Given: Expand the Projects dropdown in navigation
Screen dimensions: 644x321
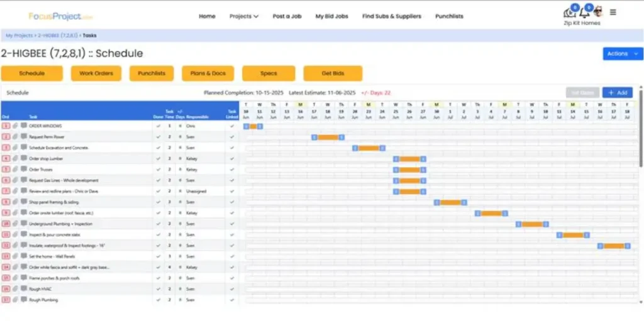Looking at the screenshot, I should pos(244,16).
